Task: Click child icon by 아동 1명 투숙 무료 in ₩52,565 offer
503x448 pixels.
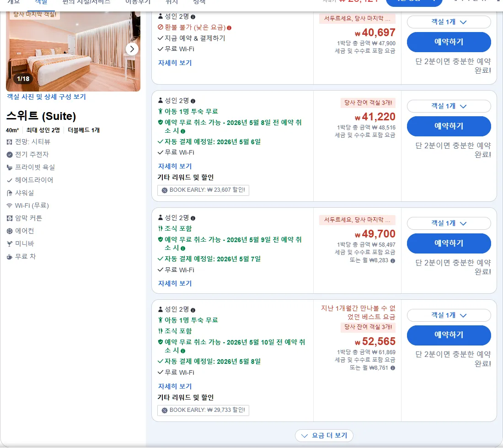Action: tap(161, 320)
